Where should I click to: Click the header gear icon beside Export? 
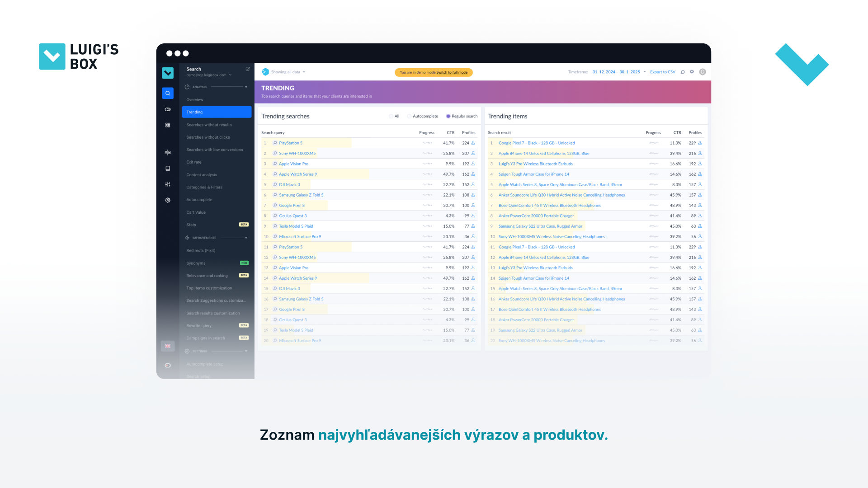[692, 72]
